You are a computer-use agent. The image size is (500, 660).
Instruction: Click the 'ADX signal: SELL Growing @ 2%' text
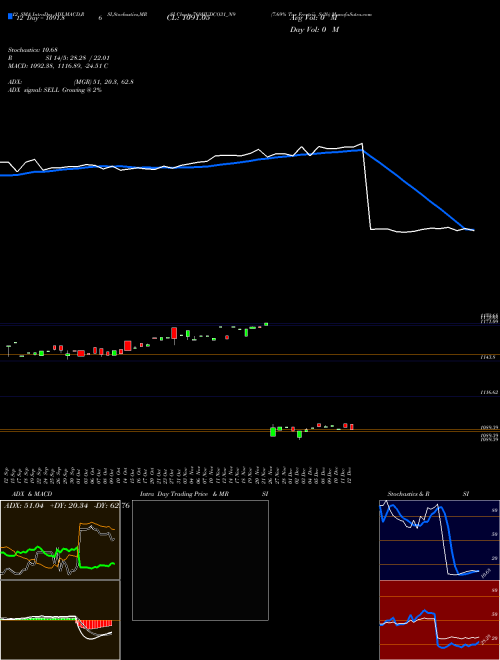tap(55, 90)
